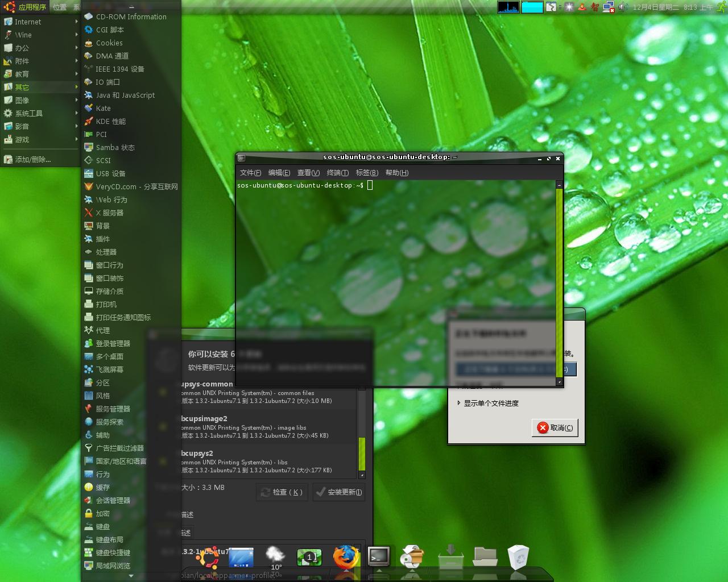Open the 国家/地区和语言 entry

point(131,461)
